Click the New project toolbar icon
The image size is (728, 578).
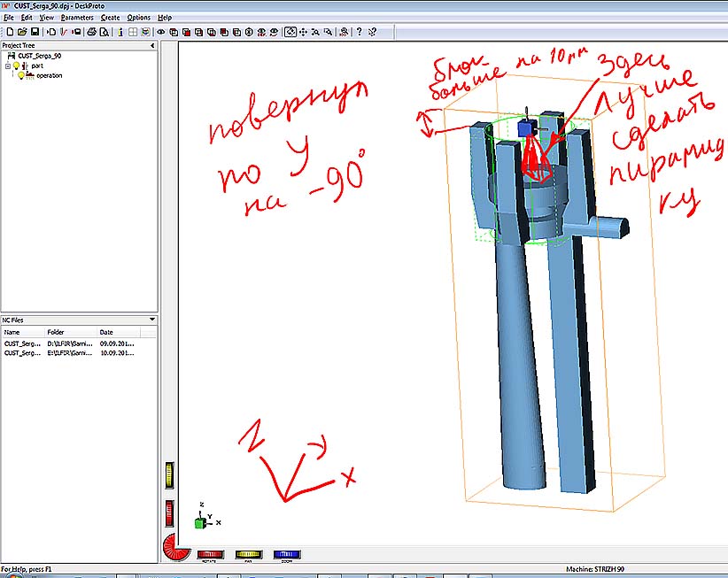point(8,32)
